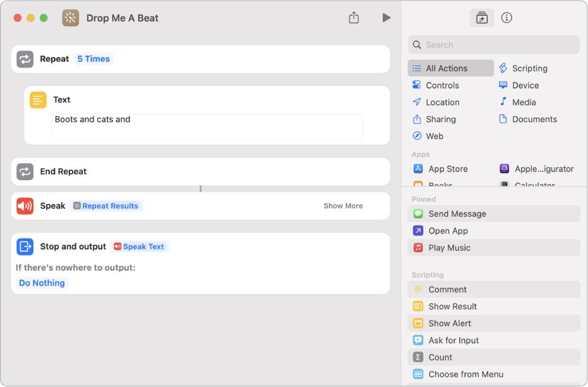The height and width of the screenshot is (387, 588).
Task: Click the yellow Text action icon
Action: (x=38, y=100)
